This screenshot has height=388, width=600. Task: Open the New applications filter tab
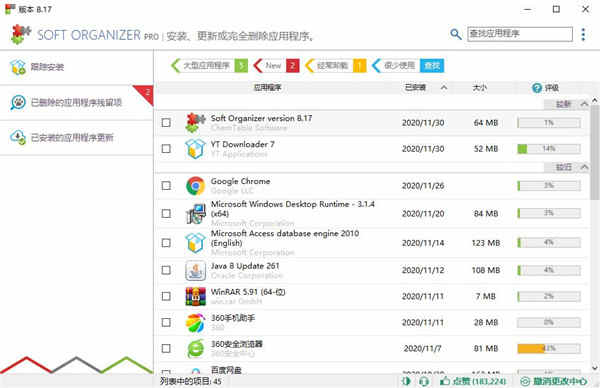(x=276, y=65)
